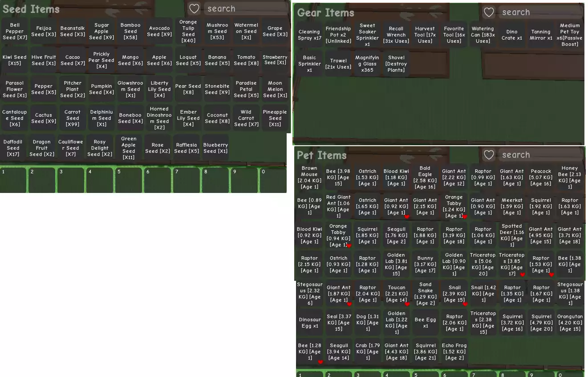Viewport: 588px width, 377px height.
Task: Select the Magnifying Glass x365 item
Action: 367,64
